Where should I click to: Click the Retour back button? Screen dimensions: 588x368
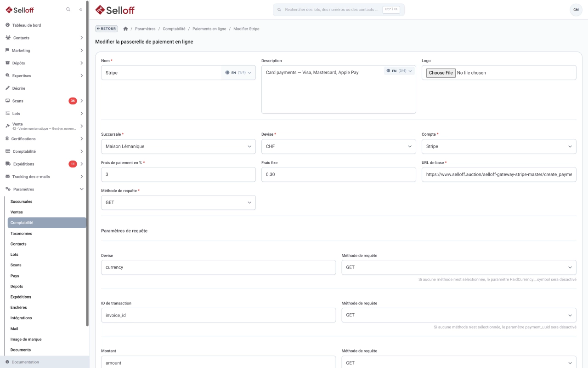pyautogui.click(x=106, y=29)
